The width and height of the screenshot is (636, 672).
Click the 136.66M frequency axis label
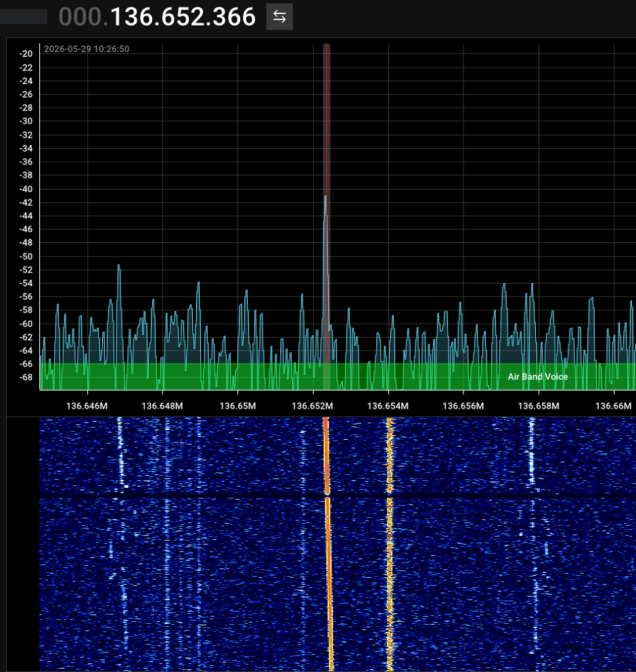coord(614,406)
